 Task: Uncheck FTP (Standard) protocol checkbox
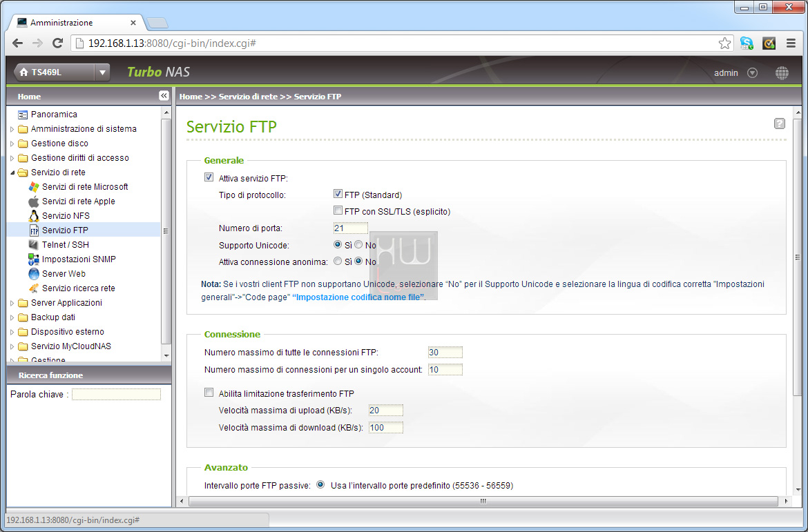[x=338, y=194]
